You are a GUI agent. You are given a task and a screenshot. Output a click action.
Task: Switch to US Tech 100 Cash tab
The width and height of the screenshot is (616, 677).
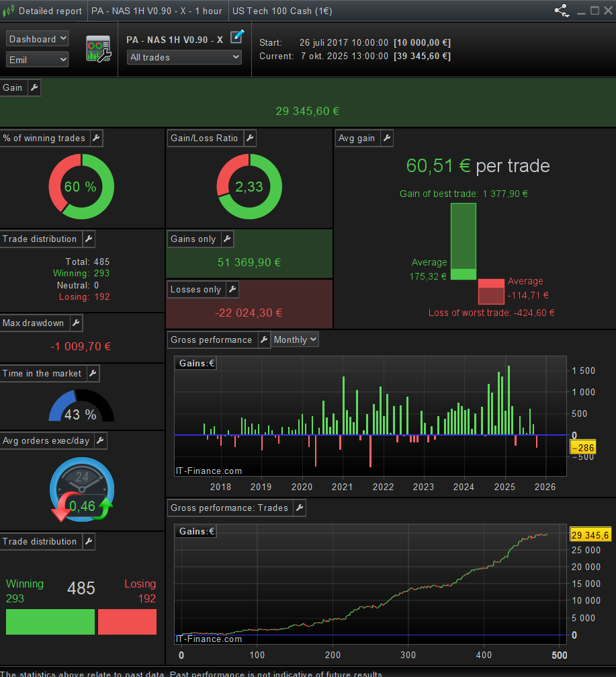pos(281,11)
